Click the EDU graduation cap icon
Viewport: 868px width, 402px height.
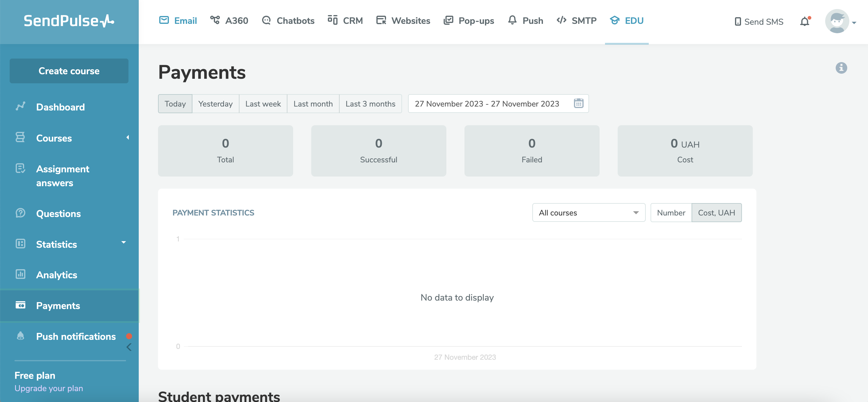615,20
